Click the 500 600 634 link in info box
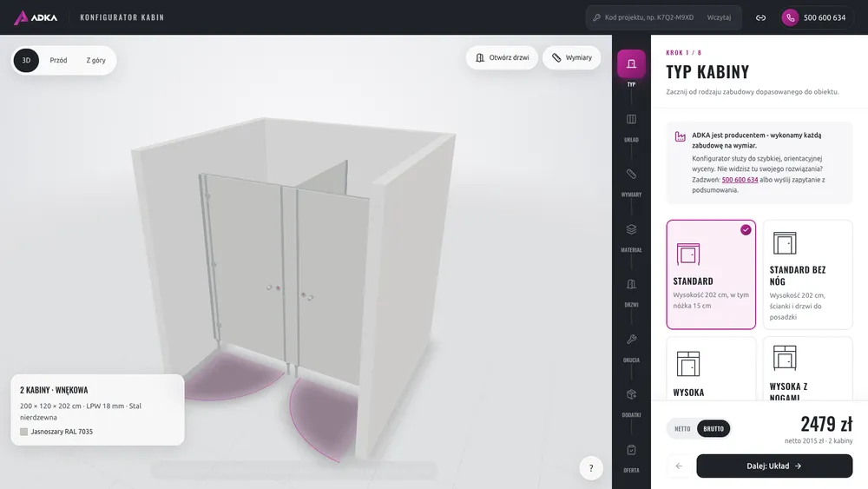The height and width of the screenshot is (489, 868). click(x=740, y=180)
